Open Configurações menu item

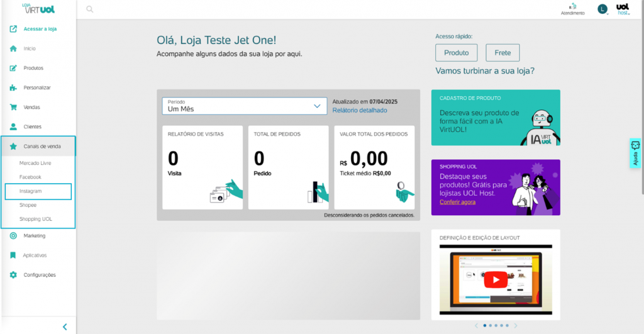(x=38, y=275)
